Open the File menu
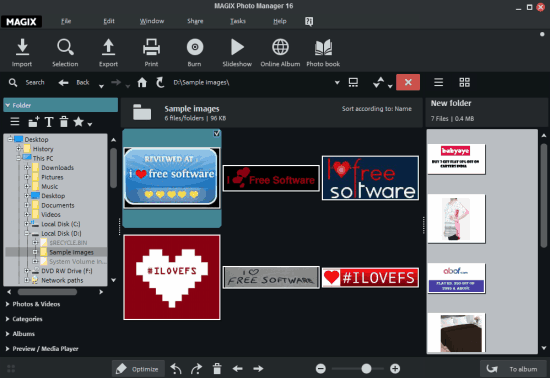This screenshot has width=550, height=378. click(x=66, y=21)
